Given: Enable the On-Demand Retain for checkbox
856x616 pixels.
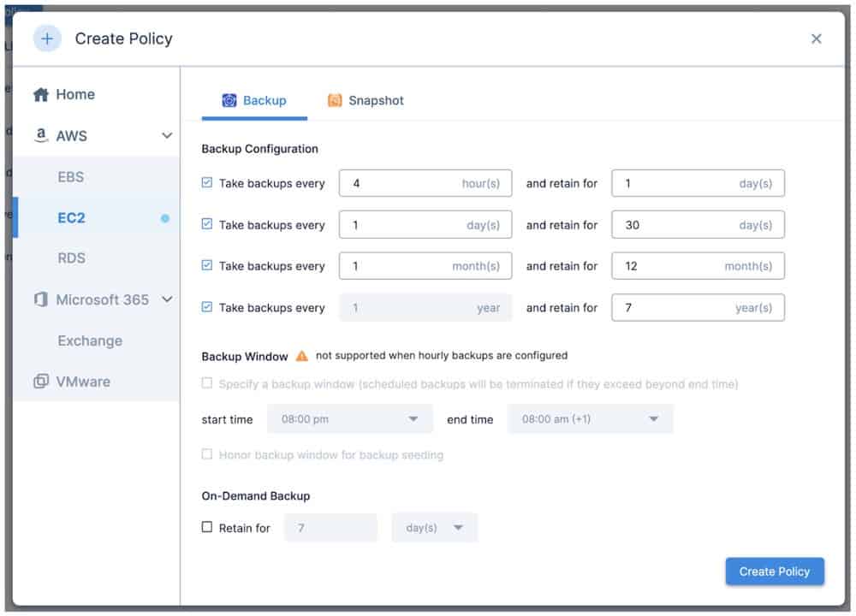Looking at the screenshot, I should click(207, 527).
